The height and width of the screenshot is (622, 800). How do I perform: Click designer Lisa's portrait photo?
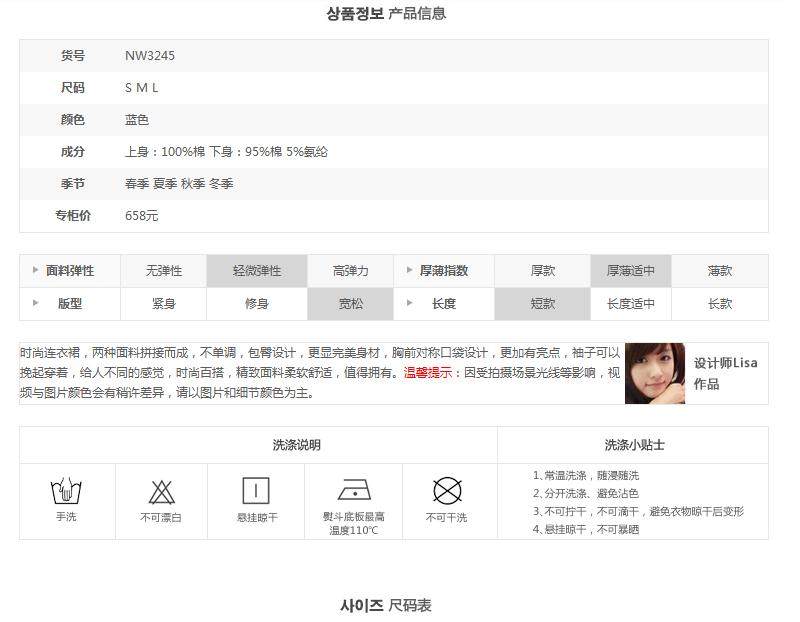pyautogui.click(x=655, y=373)
